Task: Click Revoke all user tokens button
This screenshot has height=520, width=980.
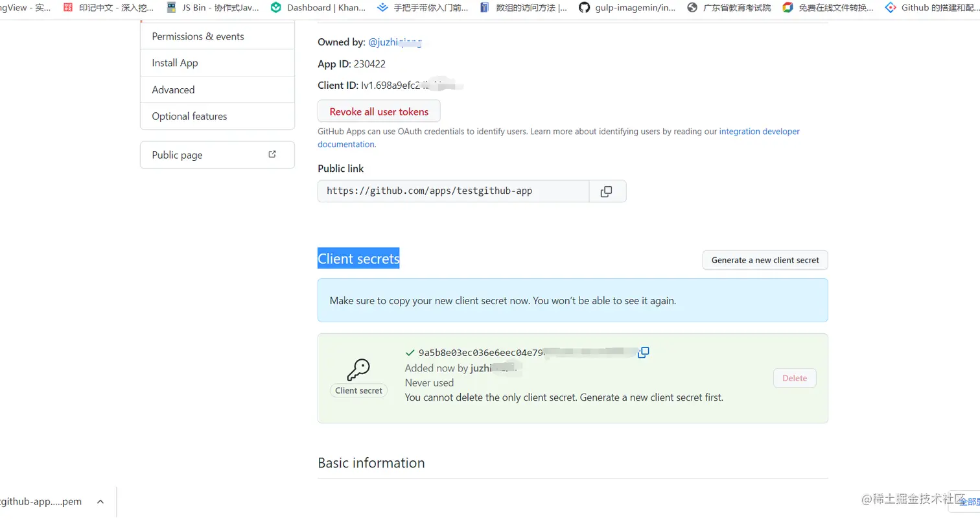Action: pos(379,112)
